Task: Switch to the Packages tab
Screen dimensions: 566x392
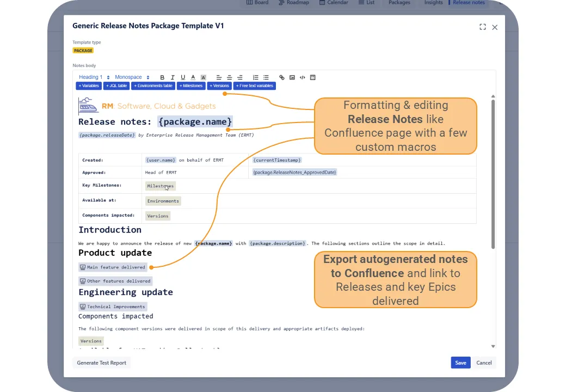Action: point(399,3)
